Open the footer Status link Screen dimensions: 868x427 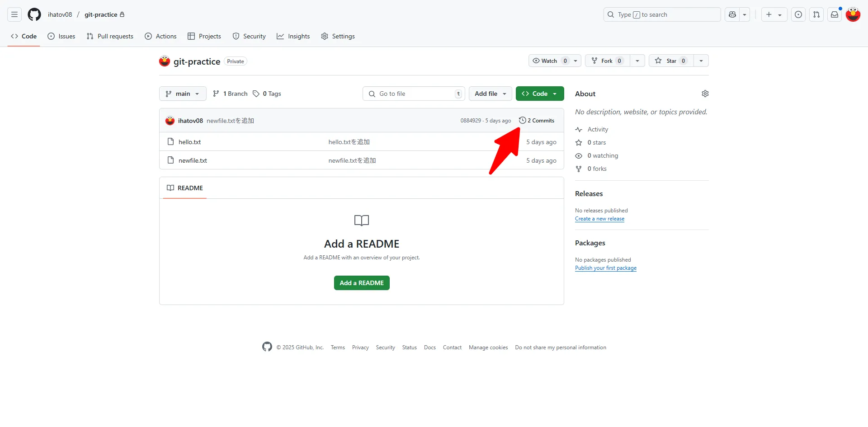[x=410, y=347]
